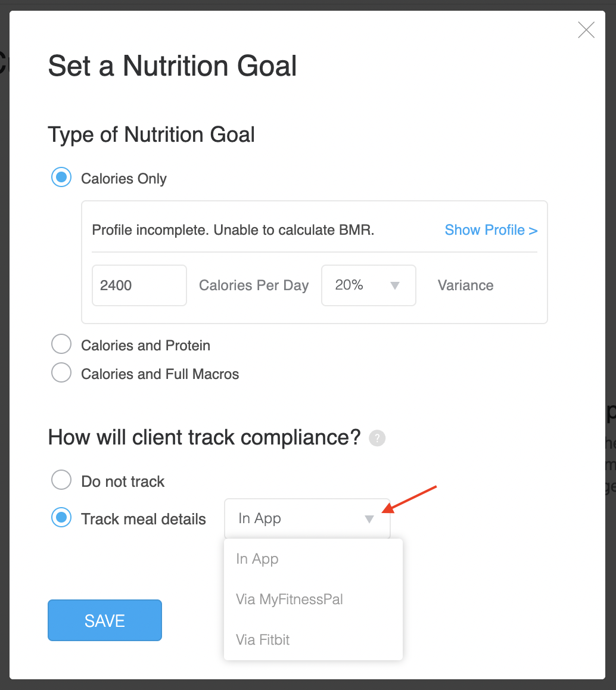The image size is (616, 690).
Task: Select the Do not track radio button
Action: tap(61, 480)
